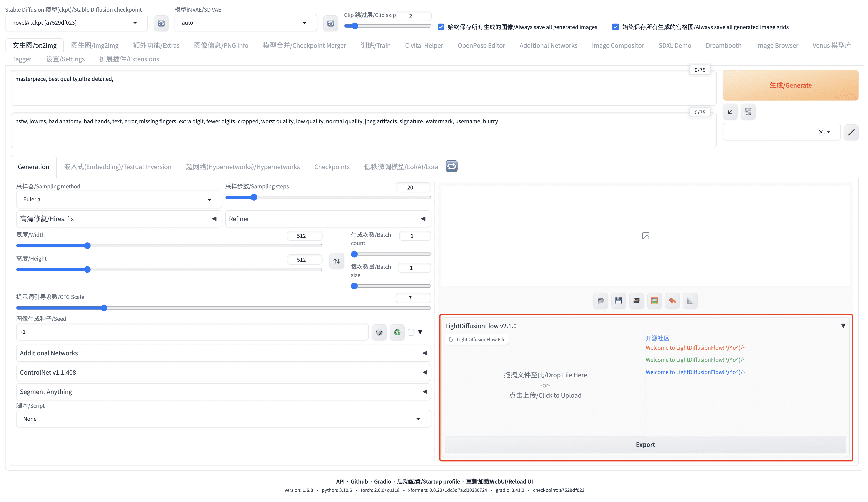Screen dimensions: 868x502
Task: Open the Stable Diffusion checkpoint dropdown
Action: pyautogui.click(x=76, y=23)
